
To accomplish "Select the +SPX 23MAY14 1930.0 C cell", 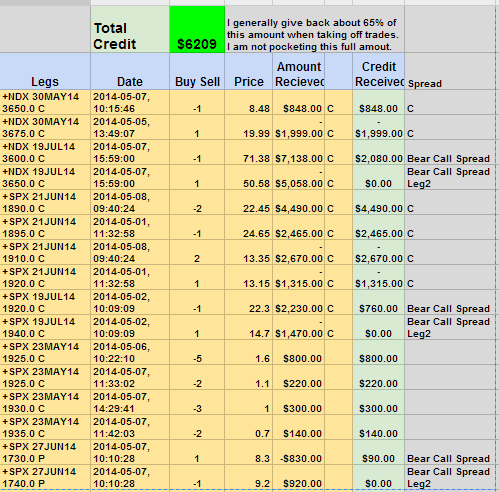I will tap(45, 402).
